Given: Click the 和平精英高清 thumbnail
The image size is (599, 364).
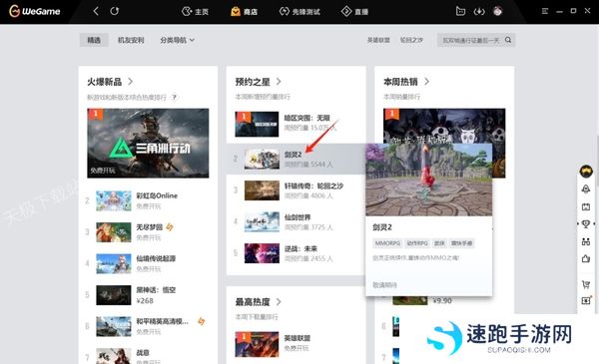Looking at the screenshot, I should point(114,326).
